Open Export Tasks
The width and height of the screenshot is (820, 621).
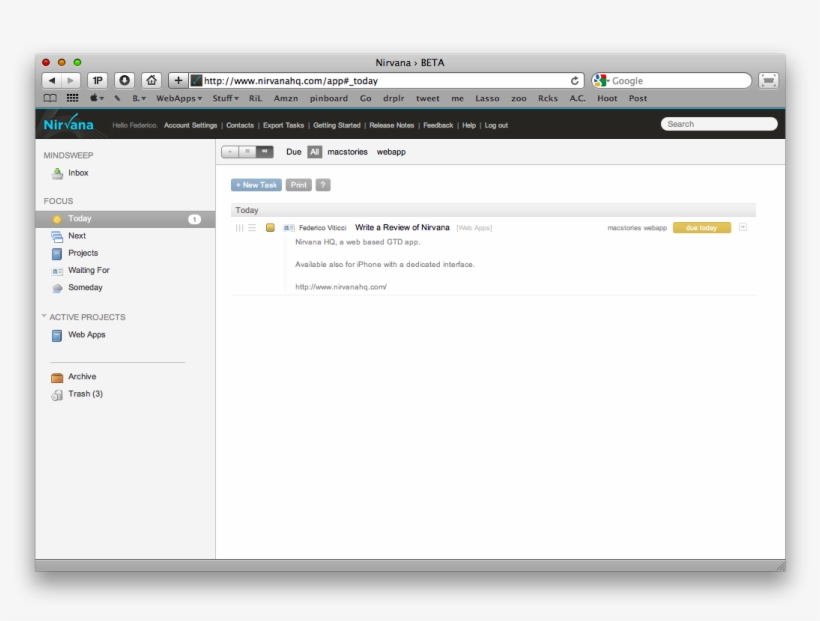pos(283,126)
